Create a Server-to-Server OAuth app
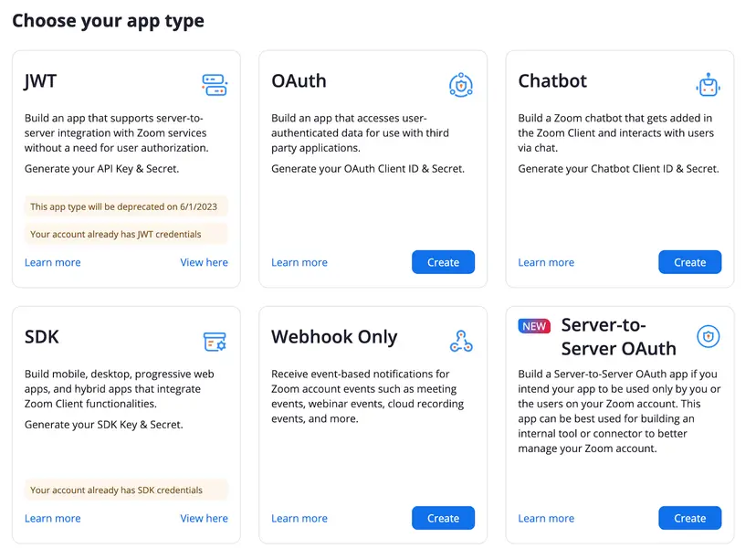756x559 pixels. pyautogui.click(x=689, y=518)
